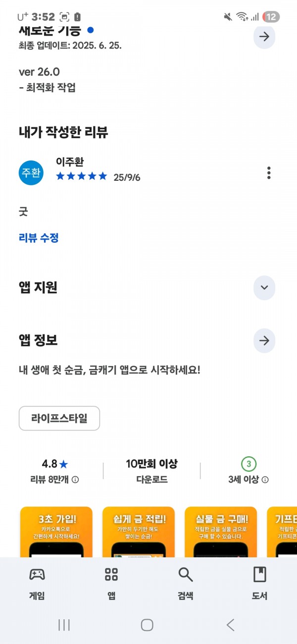Image resolution: width=297 pixels, height=644 pixels.
Task: Open the 새로운 기능 arrow button
Action: (x=264, y=36)
